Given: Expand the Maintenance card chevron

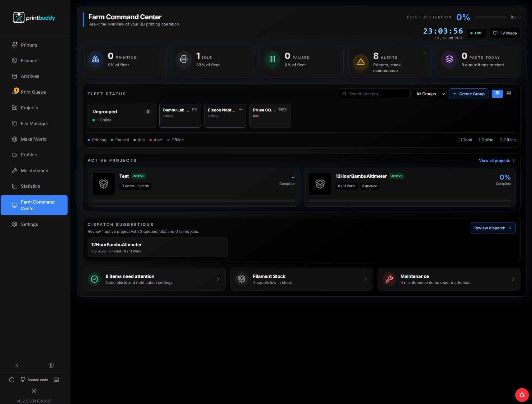Looking at the screenshot, I should pos(513,279).
